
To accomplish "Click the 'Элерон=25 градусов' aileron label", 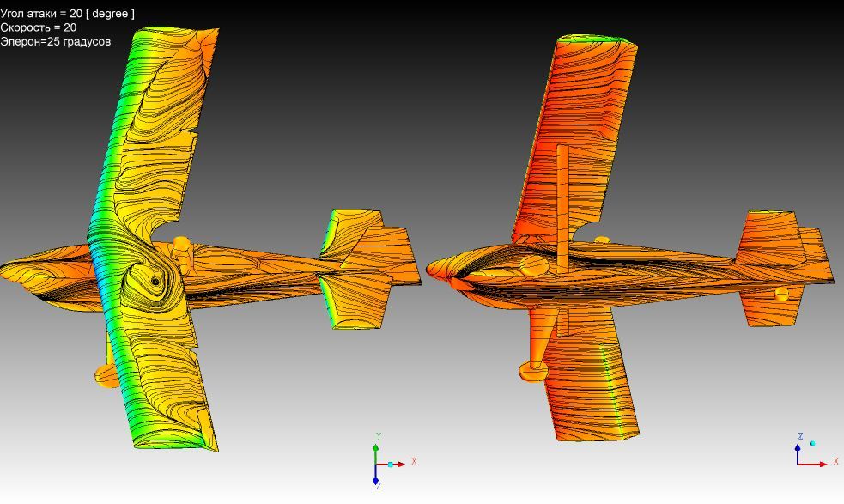I will click(56, 41).
